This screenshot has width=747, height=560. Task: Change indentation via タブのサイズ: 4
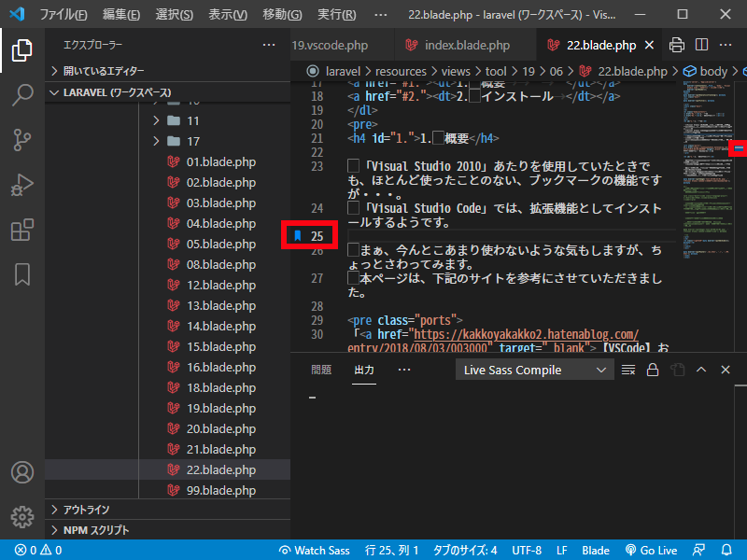tap(464, 550)
